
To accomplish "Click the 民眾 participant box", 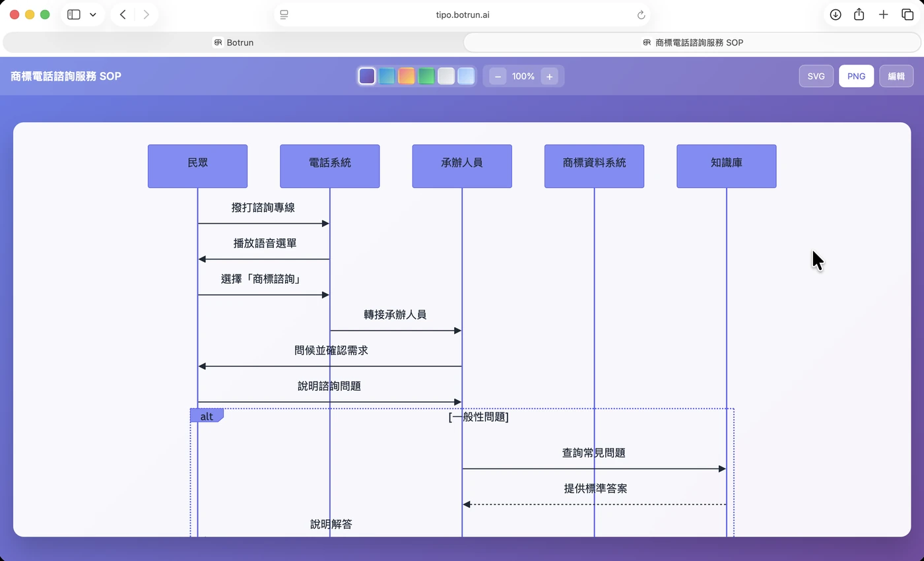I will coord(197,166).
